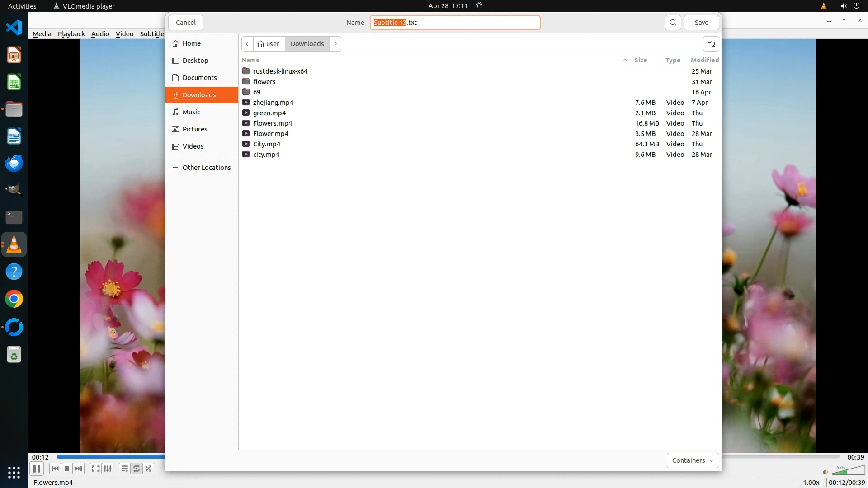Mute audio with speaker icon
This screenshot has height=488, width=868.
click(x=825, y=472)
